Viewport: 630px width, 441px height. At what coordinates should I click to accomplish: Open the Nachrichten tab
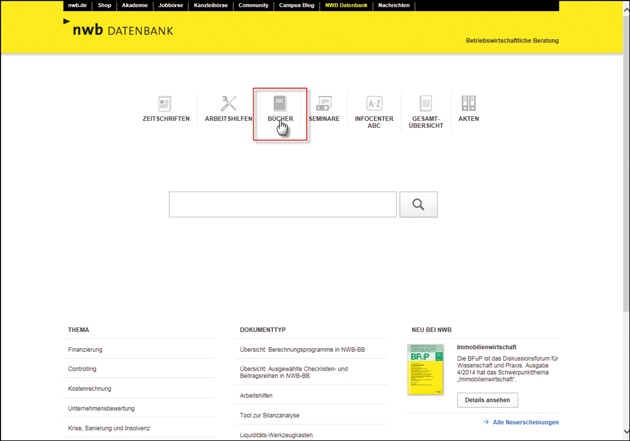(394, 5)
